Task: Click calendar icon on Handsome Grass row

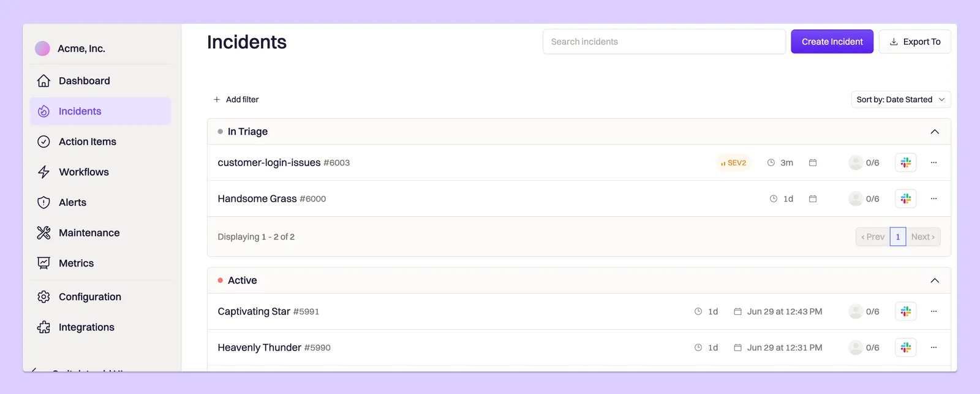Action: pyautogui.click(x=813, y=199)
